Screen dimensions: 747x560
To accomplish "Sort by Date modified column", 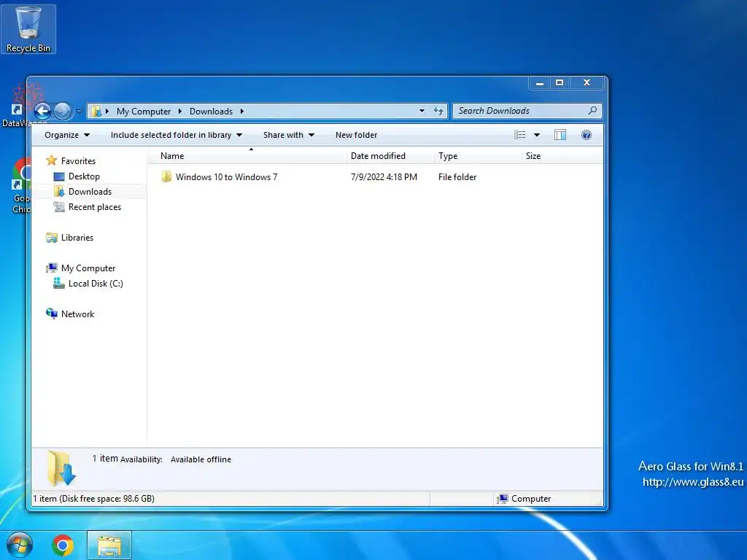I will (390, 156).
